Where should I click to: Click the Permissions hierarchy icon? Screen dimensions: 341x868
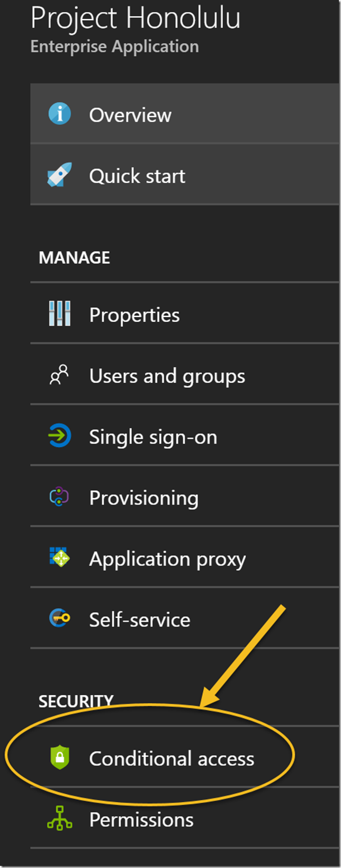[x=59, y=819]
